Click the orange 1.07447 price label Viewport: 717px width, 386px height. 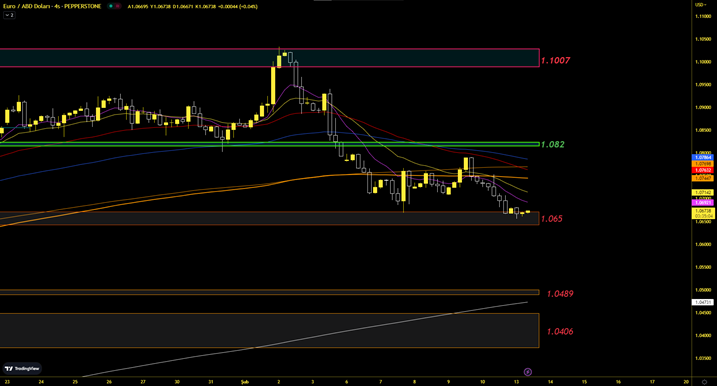(x=703, y=178)
